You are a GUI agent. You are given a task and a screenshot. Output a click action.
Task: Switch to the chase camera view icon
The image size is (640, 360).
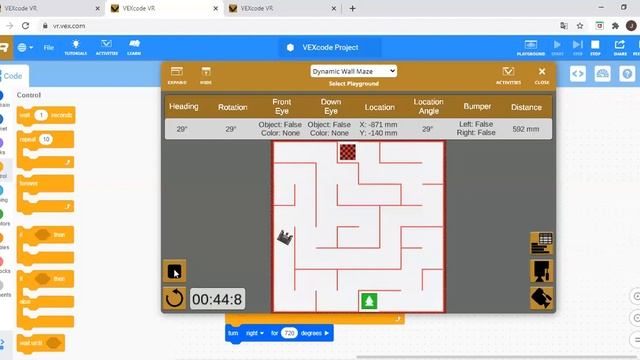click(541, 271)
